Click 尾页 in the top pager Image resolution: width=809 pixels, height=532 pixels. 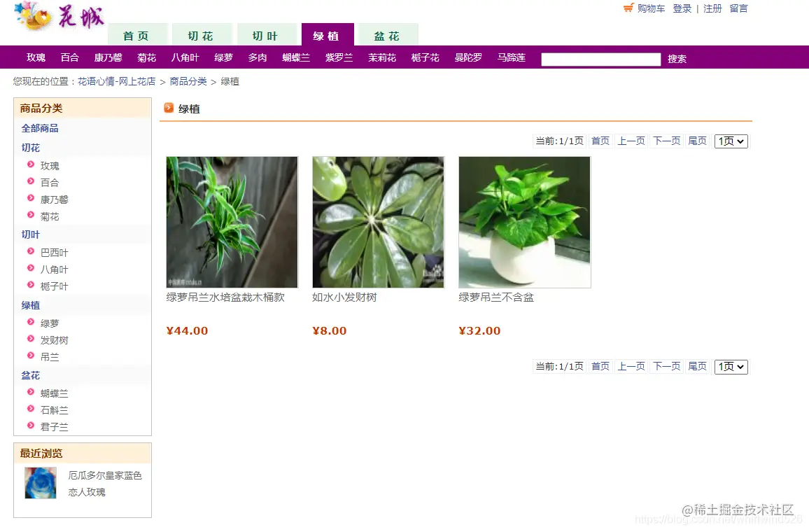pyautogui.click(x=698, y=141)
